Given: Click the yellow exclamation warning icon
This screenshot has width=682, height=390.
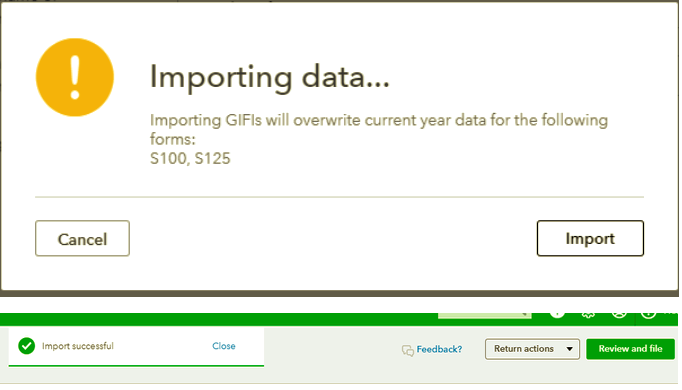Looking at the screenshot, I should (x=75, y=77).
